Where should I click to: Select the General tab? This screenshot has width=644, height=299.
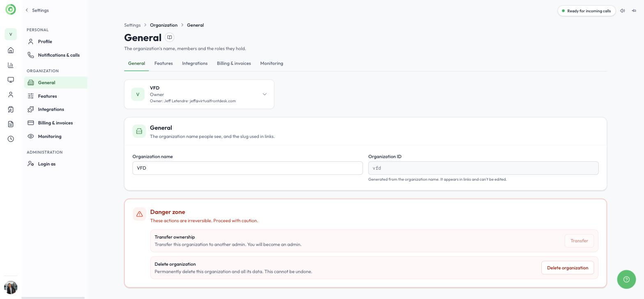coord(136,63)
